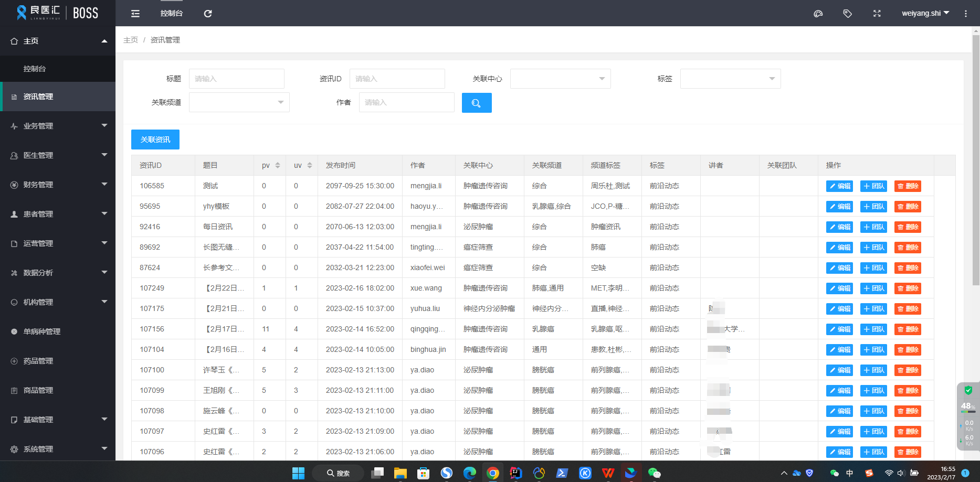The image size is (980, 482).
Task: Click 编辑 for row 107249
Action: tap(839, 288)
